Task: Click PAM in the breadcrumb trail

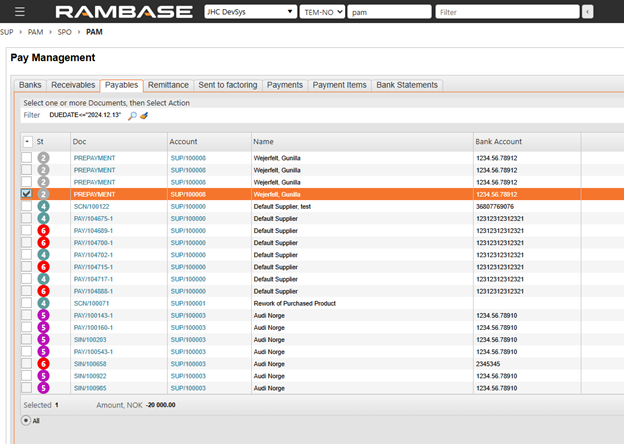Action: 94,33
